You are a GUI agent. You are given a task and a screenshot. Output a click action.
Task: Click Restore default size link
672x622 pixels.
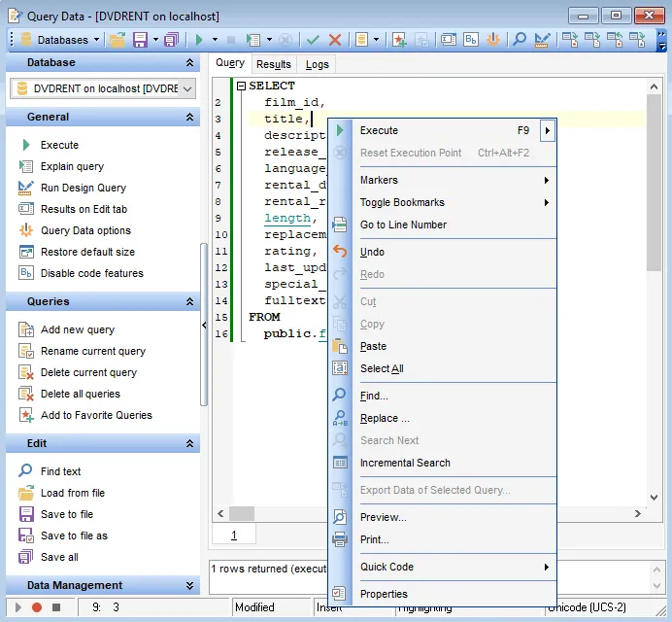point(87,252)
